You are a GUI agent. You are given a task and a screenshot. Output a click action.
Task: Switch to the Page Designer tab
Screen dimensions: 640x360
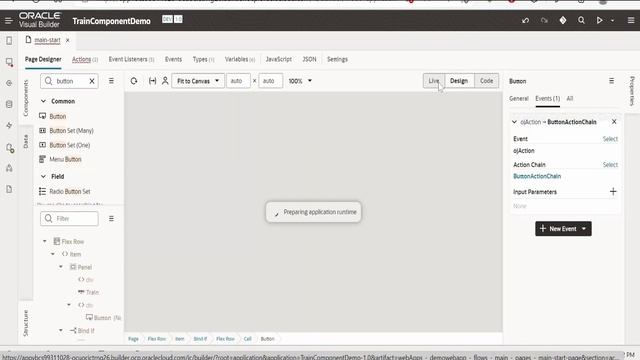point(43,59)
